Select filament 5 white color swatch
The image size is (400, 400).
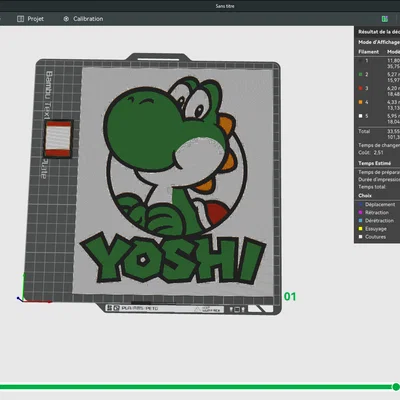pos(360,116)
